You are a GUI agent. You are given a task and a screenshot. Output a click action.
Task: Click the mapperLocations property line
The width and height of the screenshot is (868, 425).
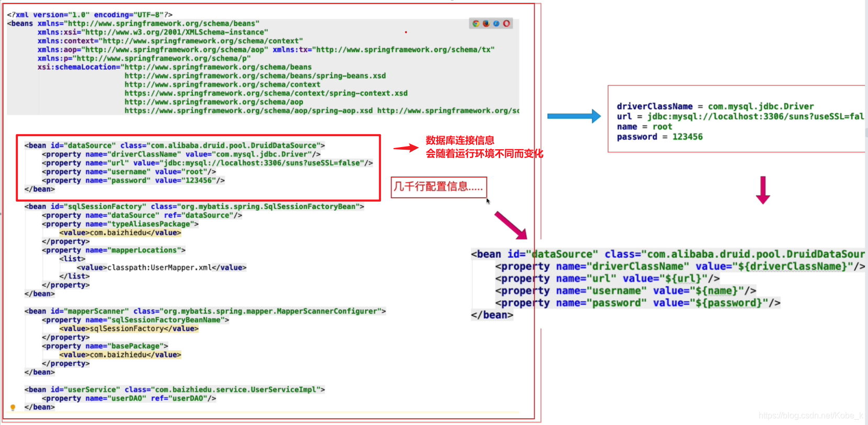(114, 250)
